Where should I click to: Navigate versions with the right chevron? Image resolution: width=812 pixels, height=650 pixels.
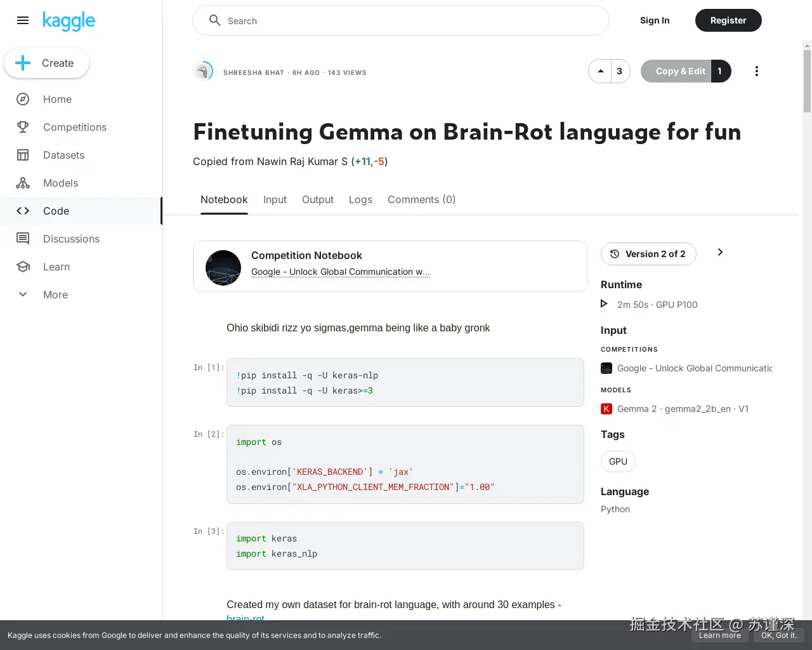click(x=720, y=252)
